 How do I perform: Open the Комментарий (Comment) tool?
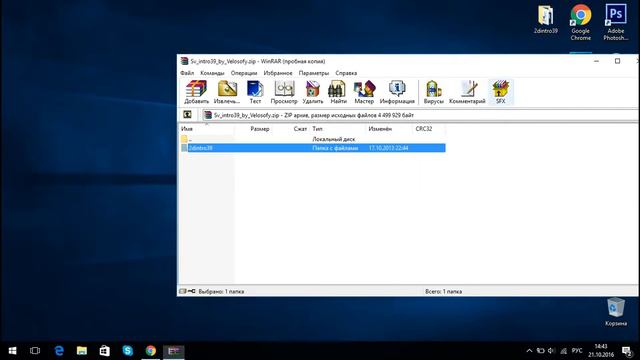pos(467,92)
